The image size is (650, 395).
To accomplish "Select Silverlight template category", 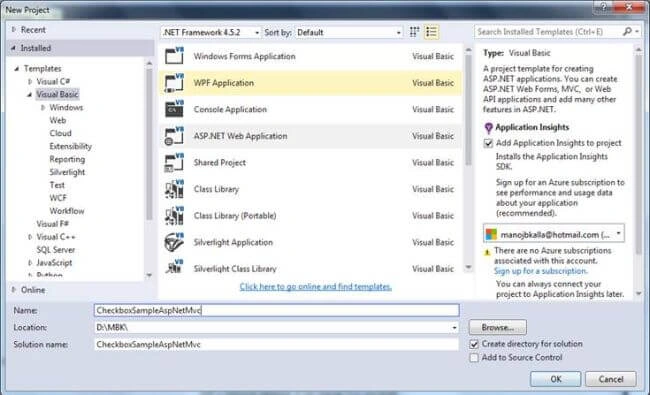I will click(x=67, y=172).
